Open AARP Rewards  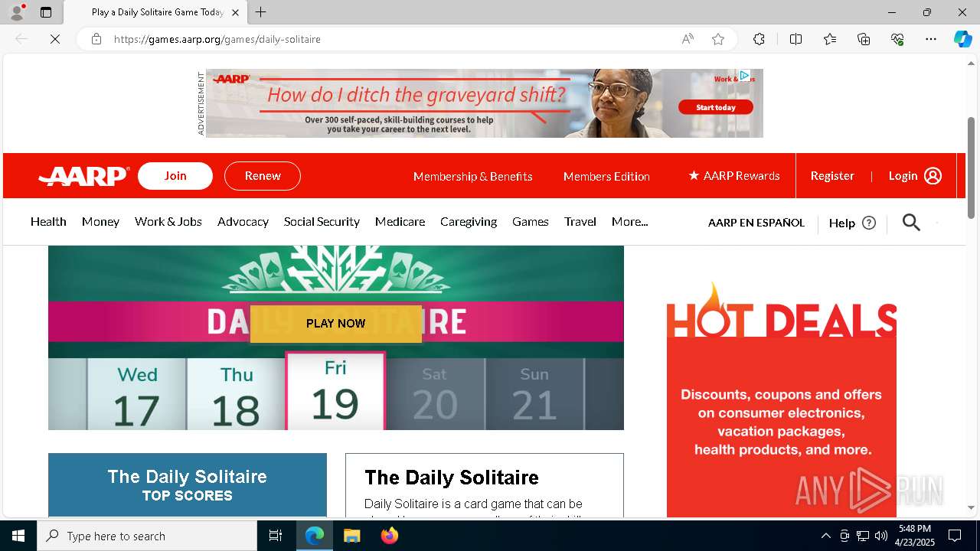tap(734, 176)
